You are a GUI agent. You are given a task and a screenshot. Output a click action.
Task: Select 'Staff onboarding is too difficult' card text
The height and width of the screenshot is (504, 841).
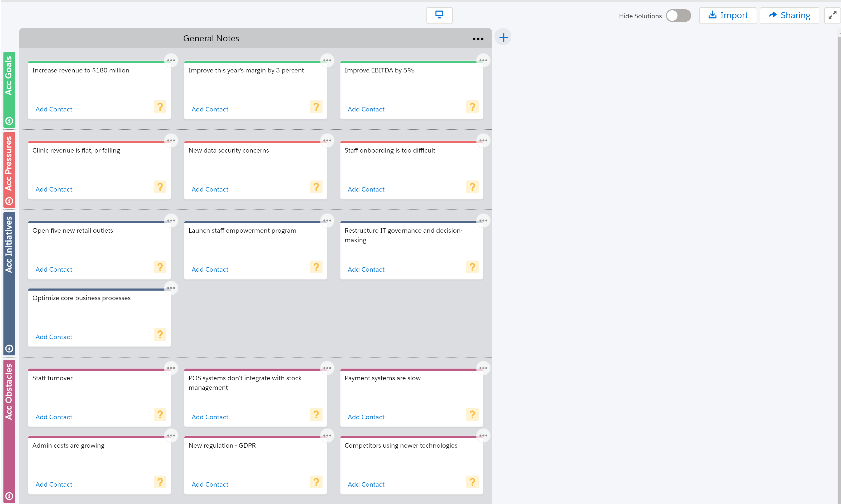390,150
